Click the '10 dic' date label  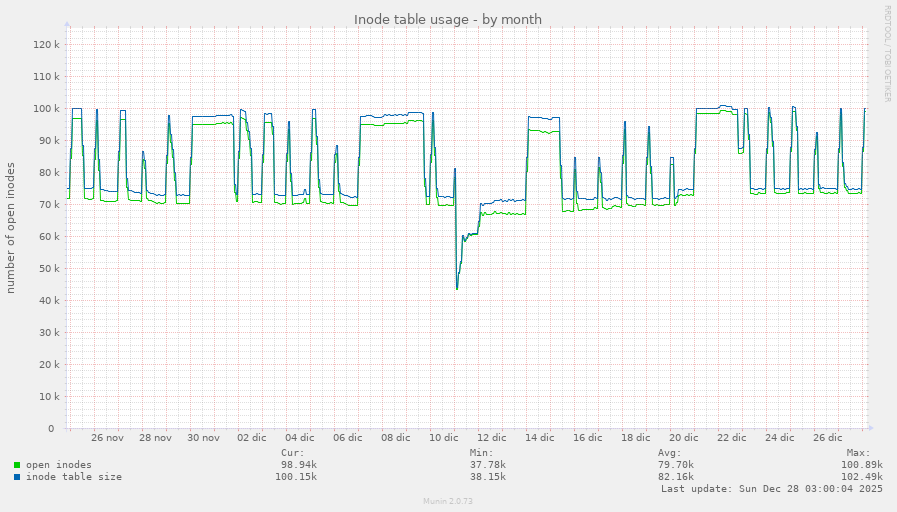[x=444, y=438]
